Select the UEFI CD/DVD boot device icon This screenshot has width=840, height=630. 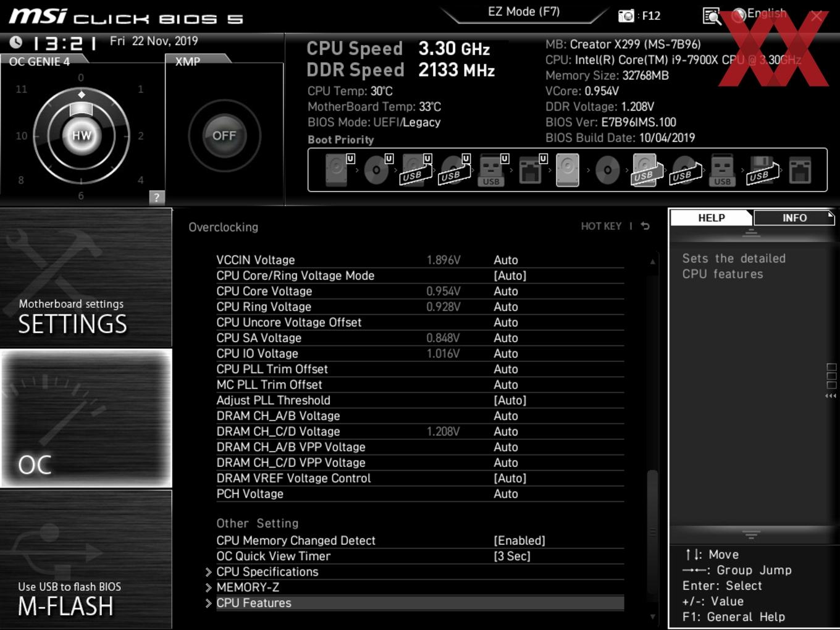[377, 170]
